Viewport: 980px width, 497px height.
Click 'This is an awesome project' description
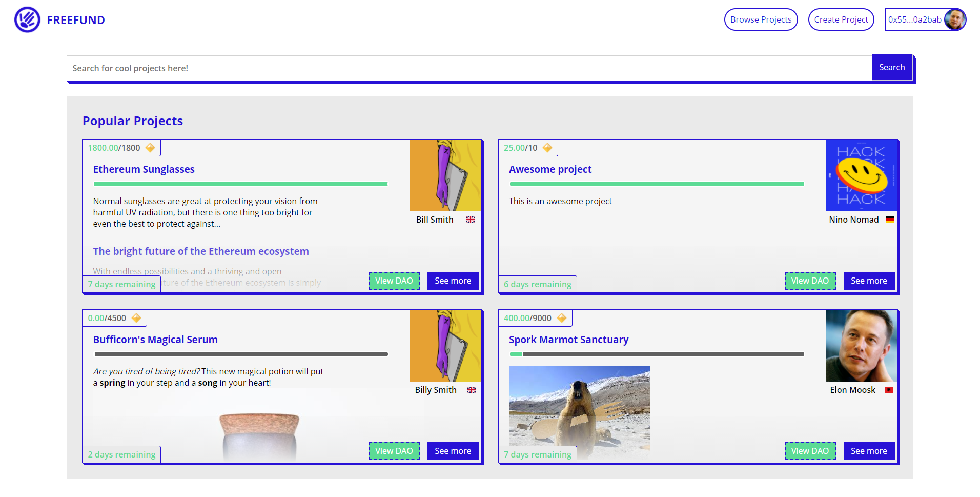point(560,201)
